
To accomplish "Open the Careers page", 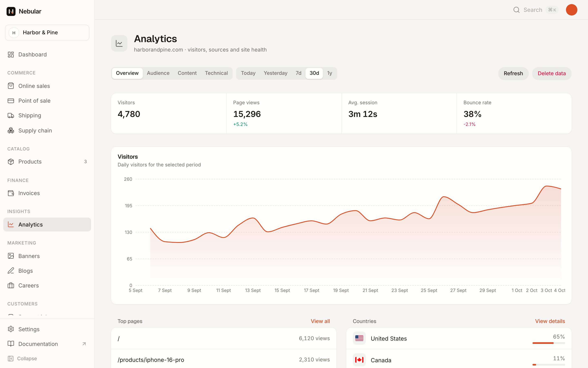I will pos(47,285).
